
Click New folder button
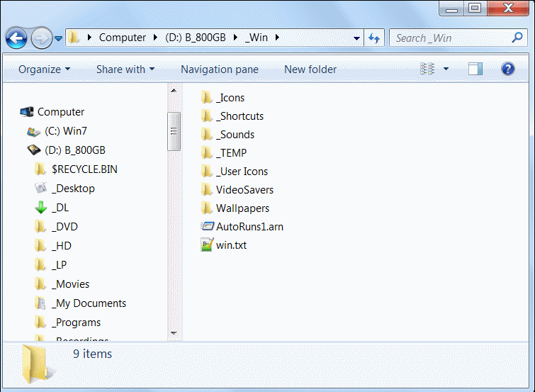310,69
